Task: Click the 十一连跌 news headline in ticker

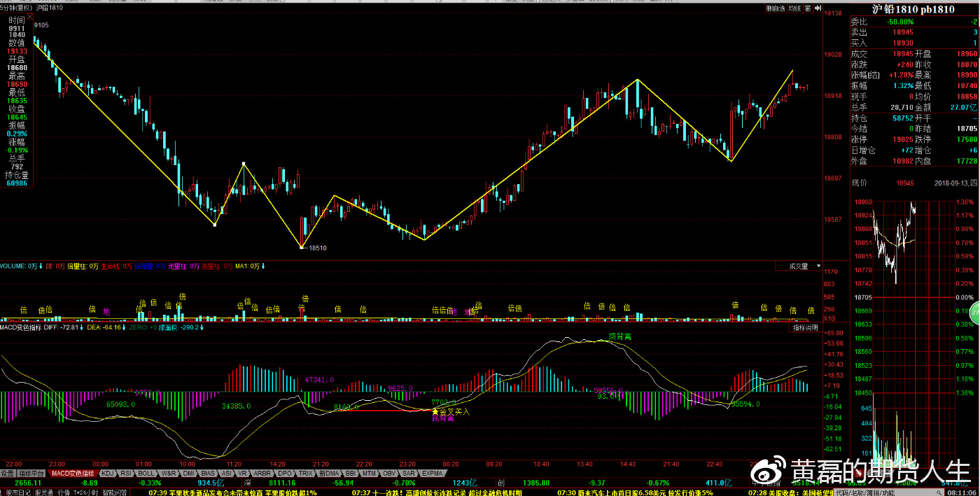Action: (437, 493)
